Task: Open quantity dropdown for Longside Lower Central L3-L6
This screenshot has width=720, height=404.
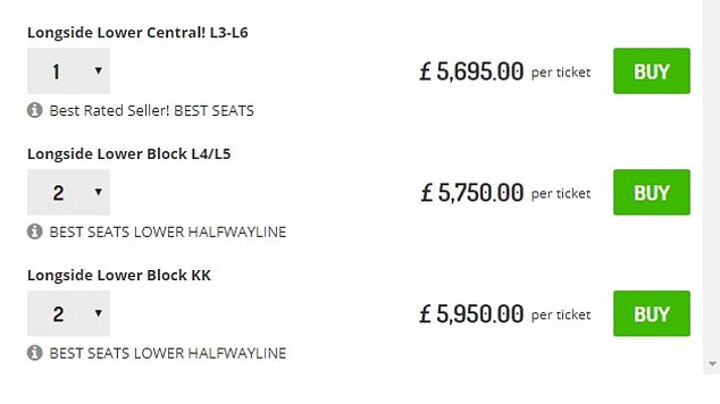Action: (68, 71)
